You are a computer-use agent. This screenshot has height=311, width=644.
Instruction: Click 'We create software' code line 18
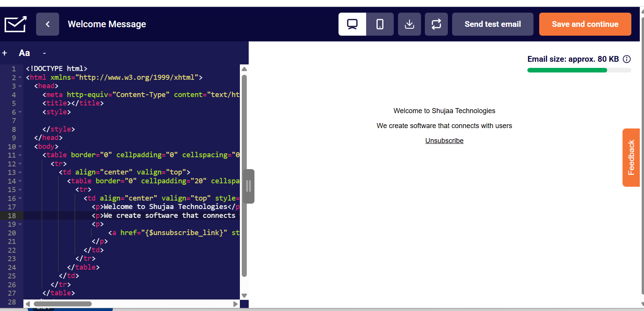[x=166, y=216]
